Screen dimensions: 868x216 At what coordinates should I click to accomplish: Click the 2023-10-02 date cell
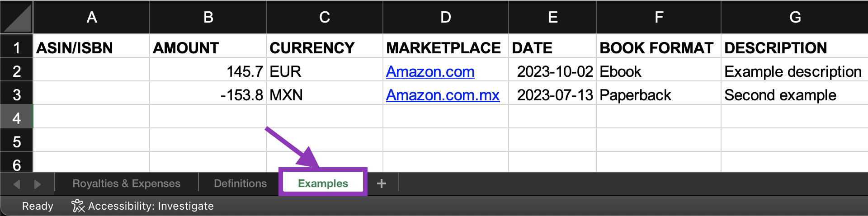click(552, 71)
